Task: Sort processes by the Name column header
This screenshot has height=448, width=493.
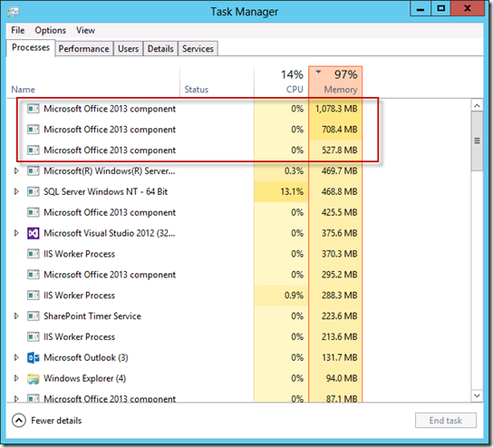Action: tap(93, 83)
